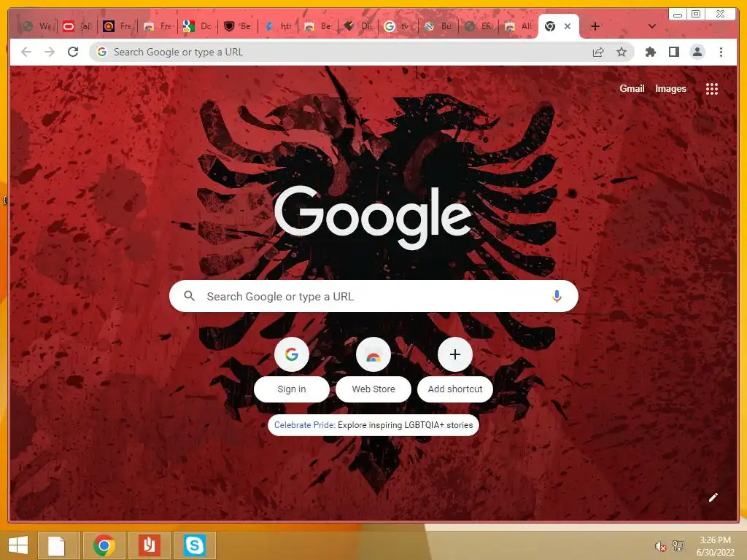Launch the red Office app on the taskbar
Screen dimensions: 747x560
pyautogui.click(x=149, y=545)
